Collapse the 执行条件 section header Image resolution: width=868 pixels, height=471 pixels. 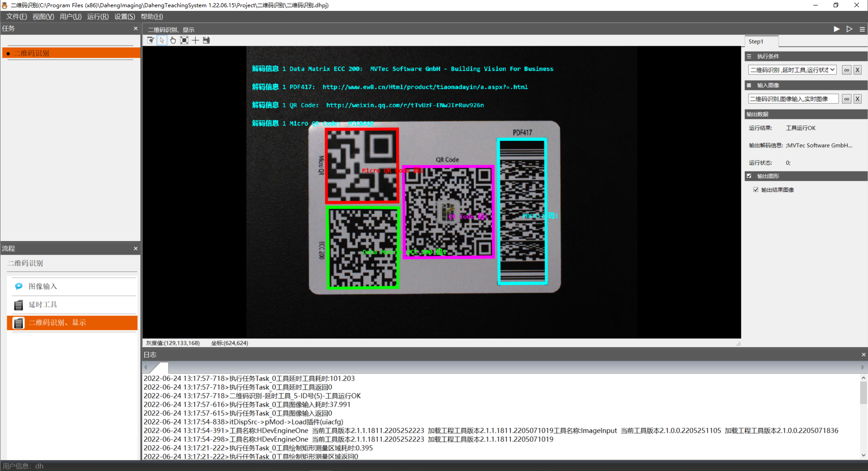pyautogui.click(x=806, y=56)
